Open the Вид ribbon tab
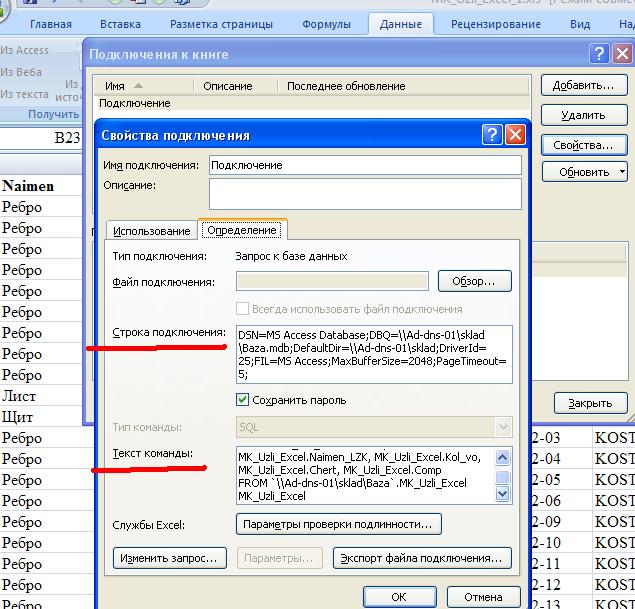 click(x=580, y=24)
